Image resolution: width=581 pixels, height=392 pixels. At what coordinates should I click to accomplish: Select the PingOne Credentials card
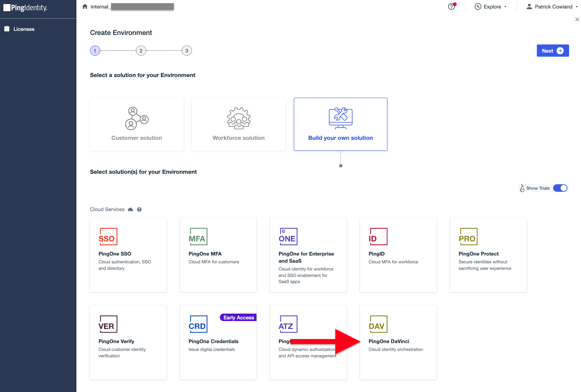(218, 342)
